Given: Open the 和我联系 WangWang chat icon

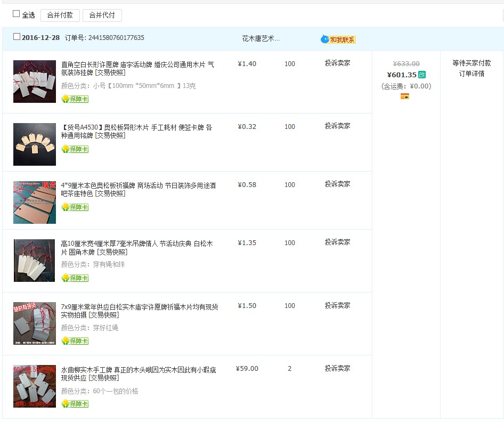Looking at the screenshot, I should pos(338,39).
